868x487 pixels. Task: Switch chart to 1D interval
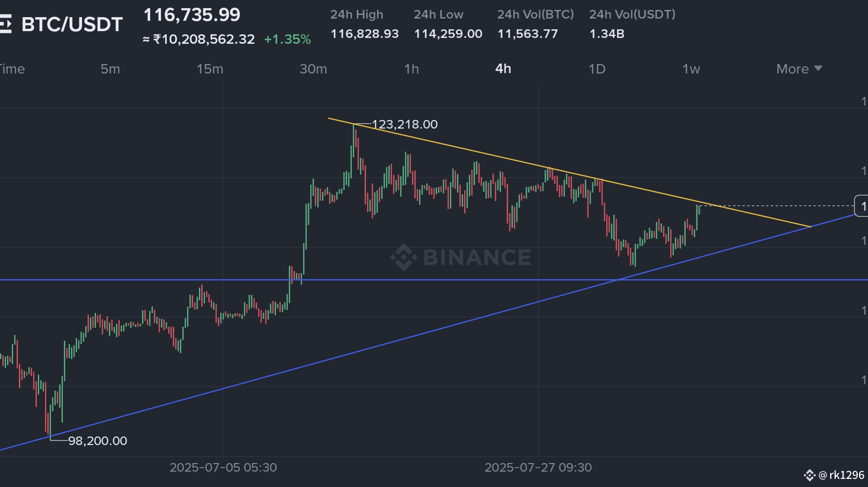(597, 69)
